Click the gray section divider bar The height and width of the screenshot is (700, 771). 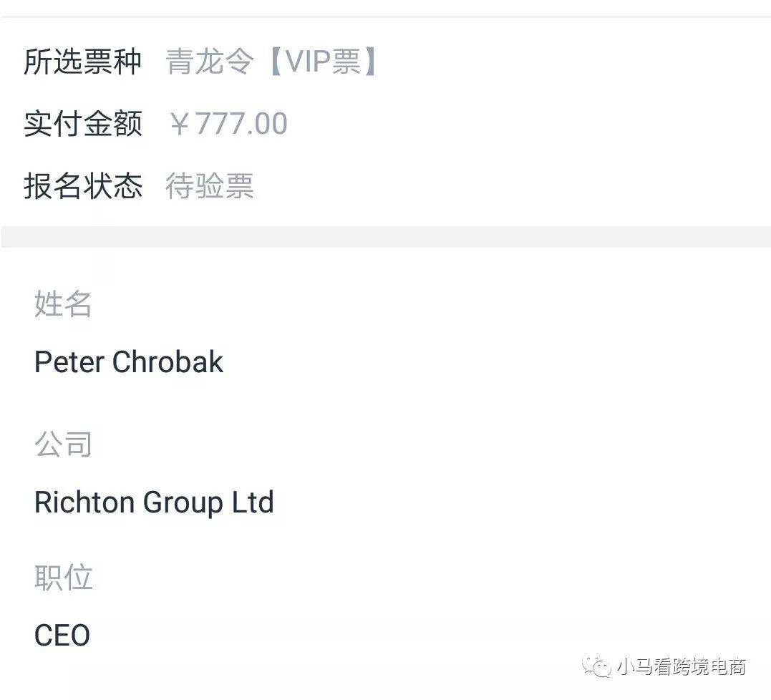385,237
